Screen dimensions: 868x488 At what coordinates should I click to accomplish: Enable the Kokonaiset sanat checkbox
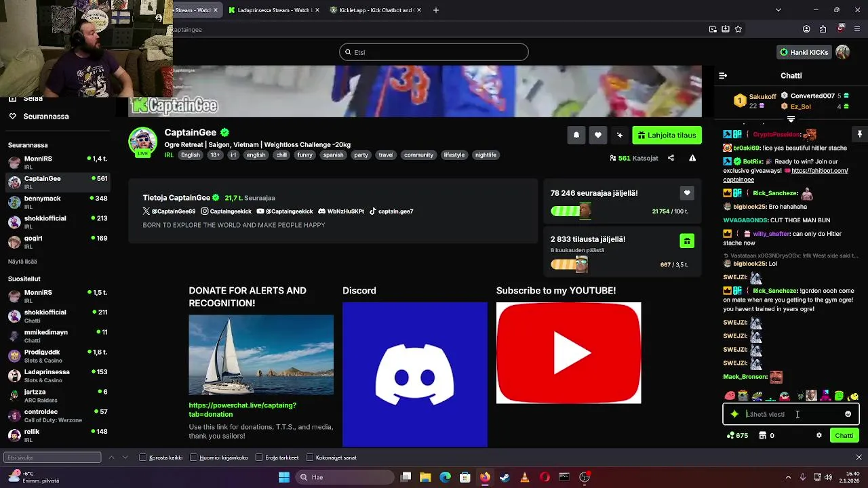coord(309,457)
